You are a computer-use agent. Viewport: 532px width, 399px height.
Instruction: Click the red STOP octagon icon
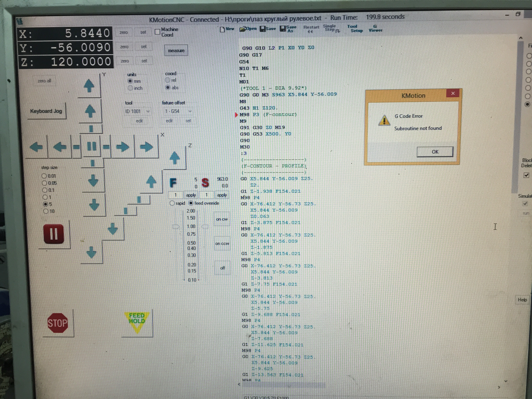pos(58,323)
